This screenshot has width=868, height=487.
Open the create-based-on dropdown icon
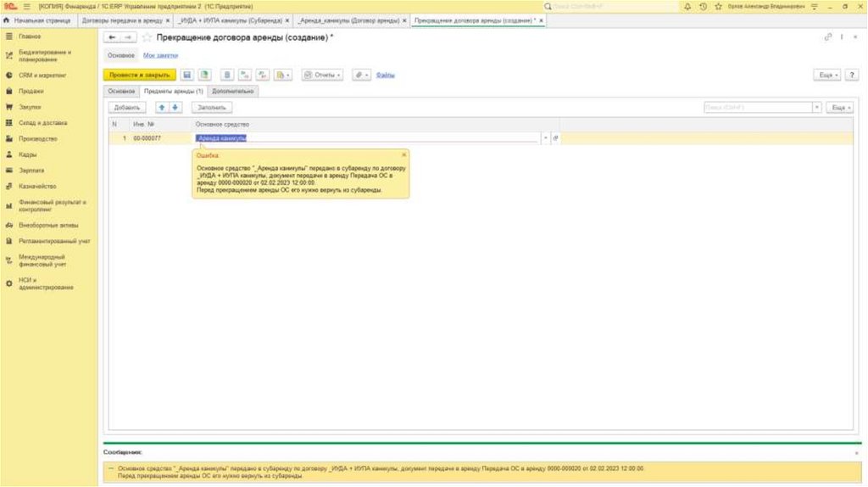coord(283,75)
